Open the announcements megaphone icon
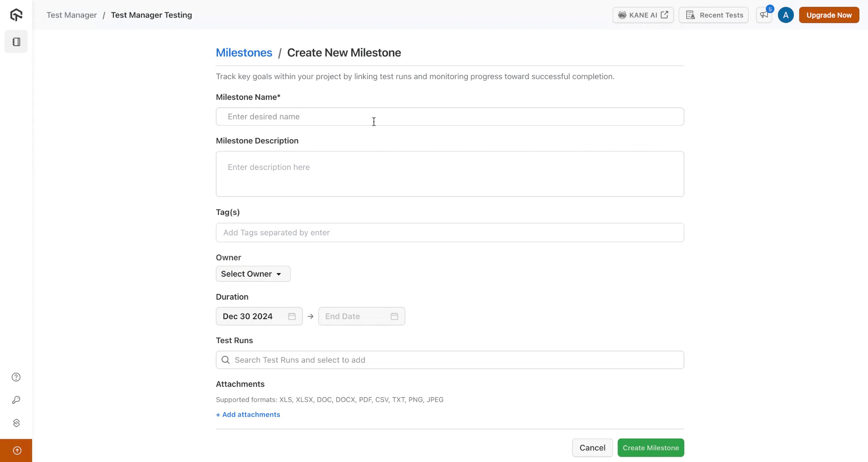Viewport: 868px width, 462px height. [x=764, y=15]
